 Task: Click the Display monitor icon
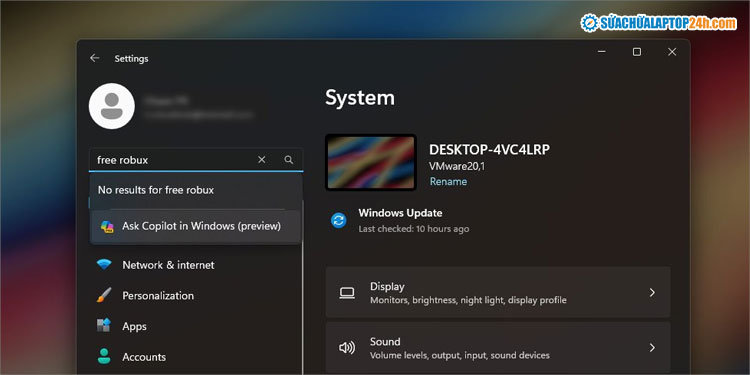pyautogui.click(x=347, y=293)
